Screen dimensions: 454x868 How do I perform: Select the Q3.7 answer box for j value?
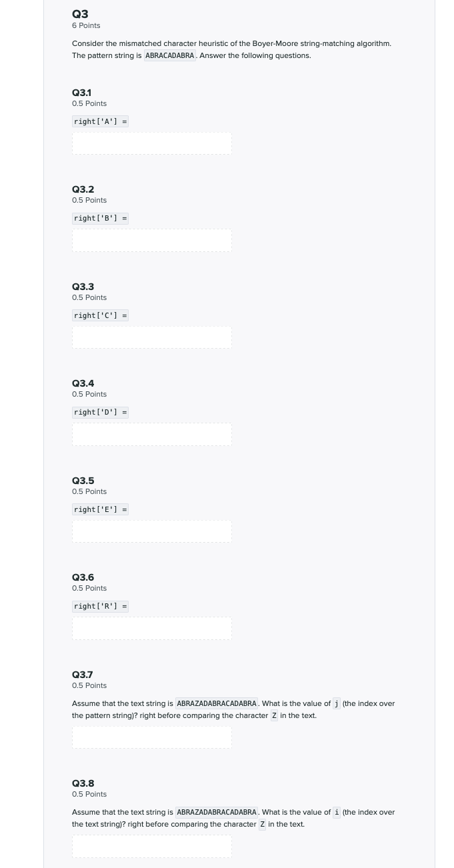[152, 737]
